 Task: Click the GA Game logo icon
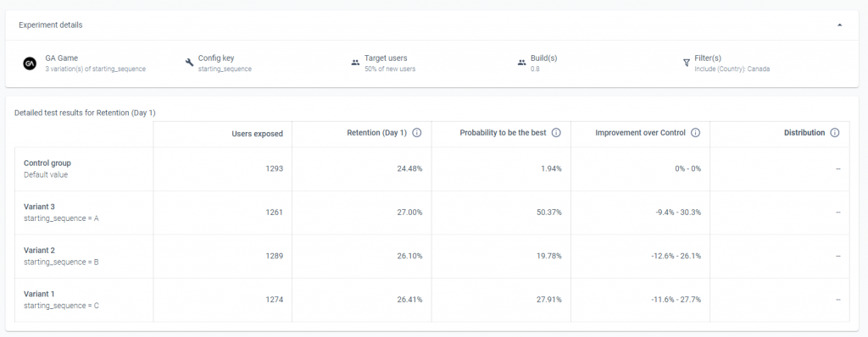(30, 64)
